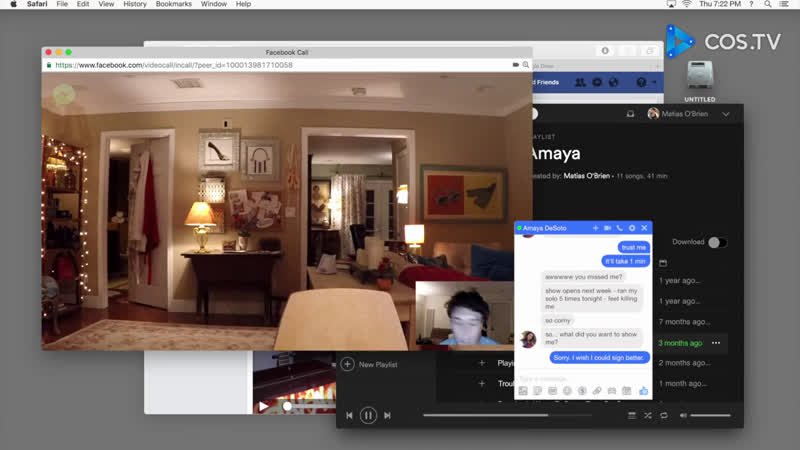
Task: Open the Safari menu
Action: click(37, 4)
